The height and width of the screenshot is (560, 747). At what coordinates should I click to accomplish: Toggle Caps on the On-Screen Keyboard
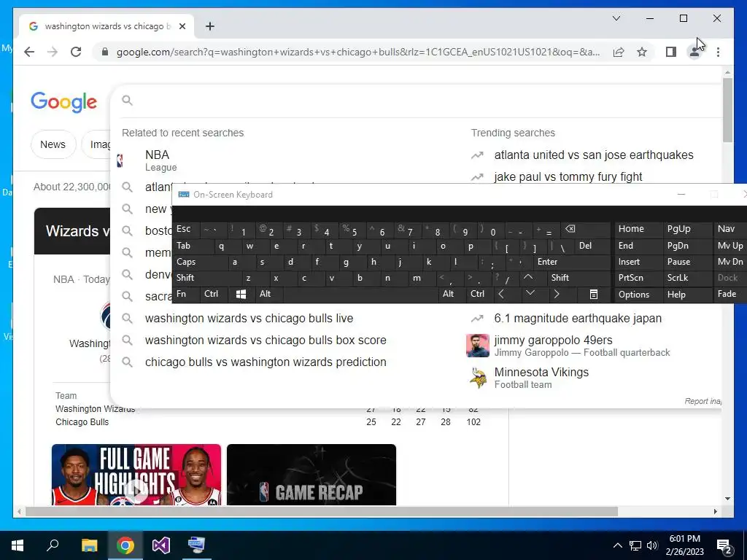tap(200, 262)
